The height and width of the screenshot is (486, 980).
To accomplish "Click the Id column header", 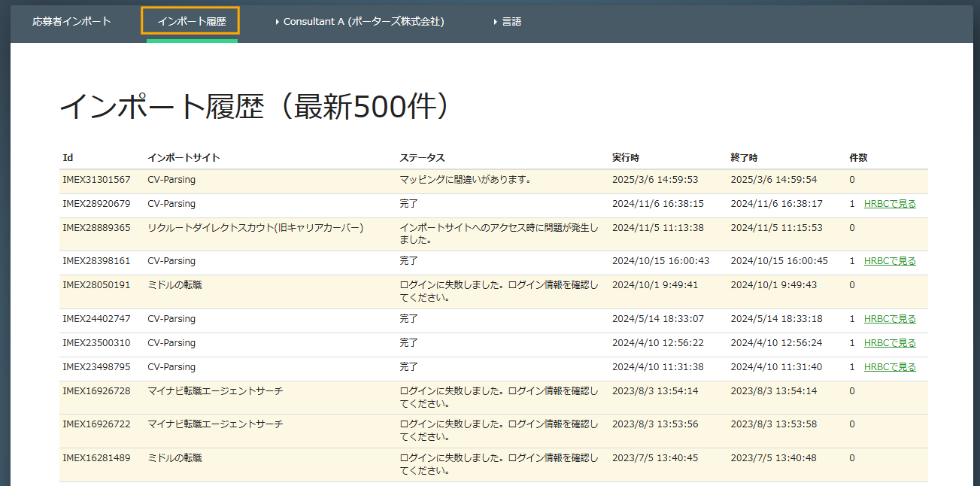I will coord(68,158).
